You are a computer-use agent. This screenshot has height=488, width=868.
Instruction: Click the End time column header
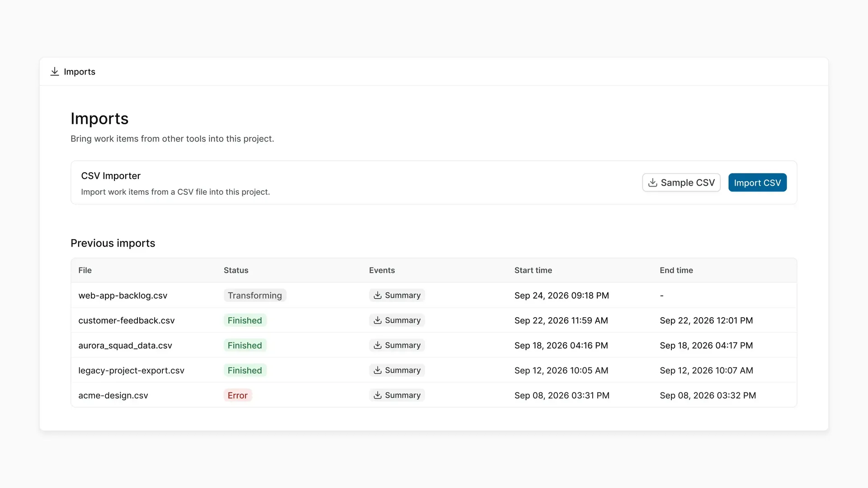676,270
